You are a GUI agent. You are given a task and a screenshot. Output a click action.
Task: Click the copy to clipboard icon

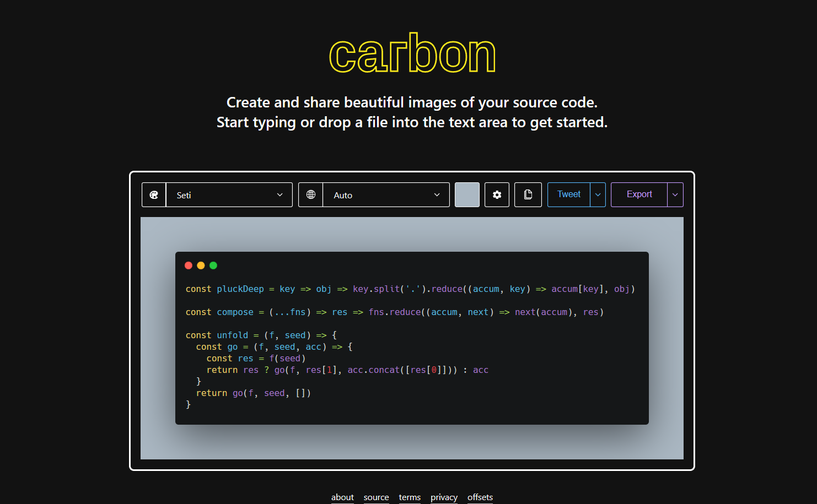(528, 195)
